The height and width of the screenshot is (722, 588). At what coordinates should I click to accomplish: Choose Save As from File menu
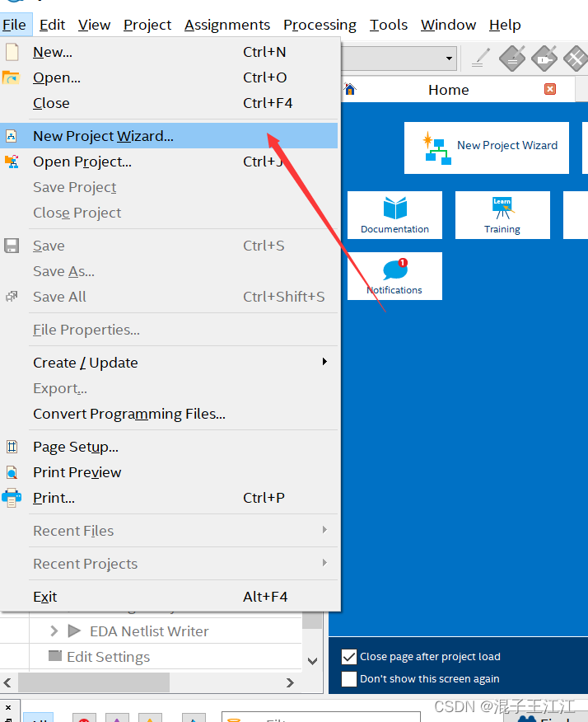pyautogui.click(x=169, y=271)
